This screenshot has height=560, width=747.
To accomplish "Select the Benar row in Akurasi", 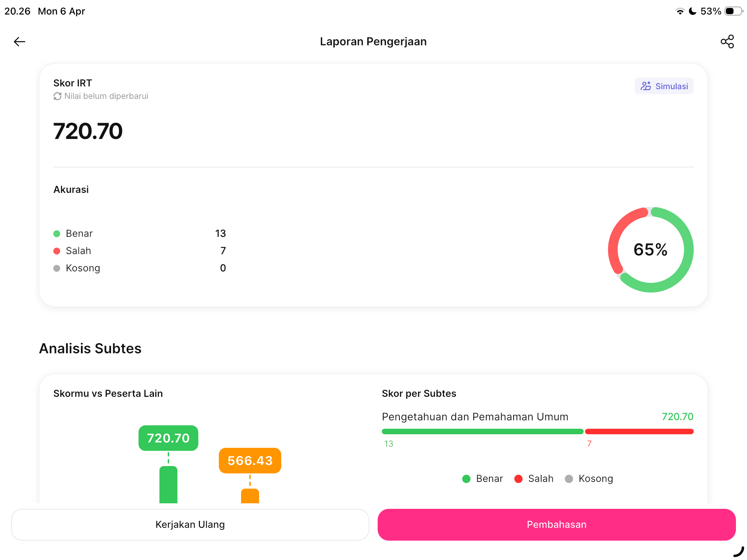I will tap(139, 233).
